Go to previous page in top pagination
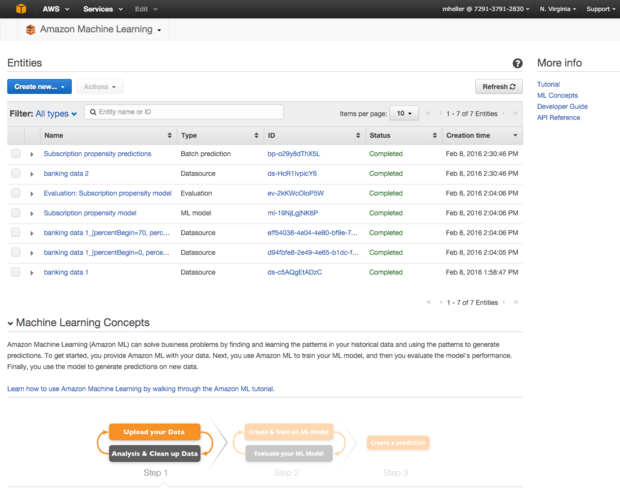The image size is (620, 488). (440, 113)
